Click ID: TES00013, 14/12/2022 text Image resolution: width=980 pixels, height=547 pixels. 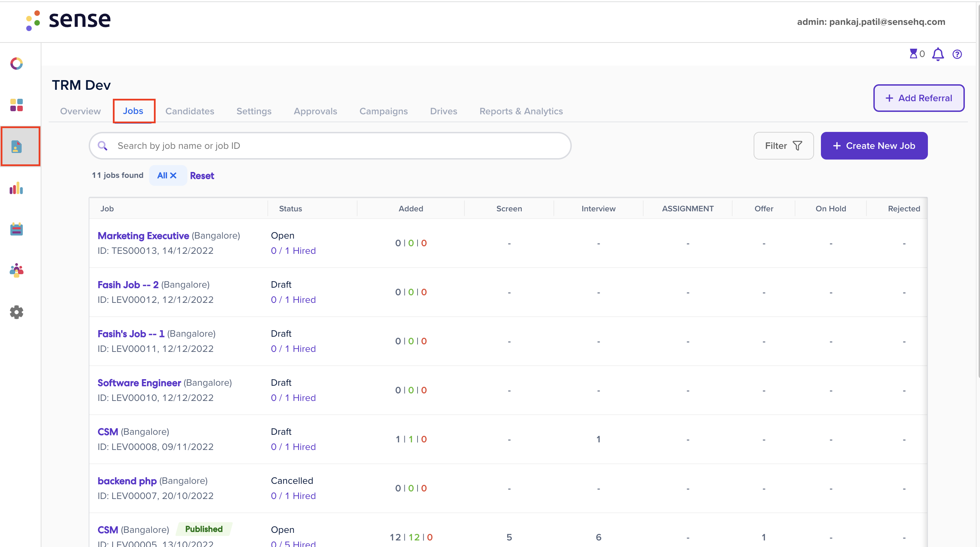pyautogui.click(x=156, y=251)
